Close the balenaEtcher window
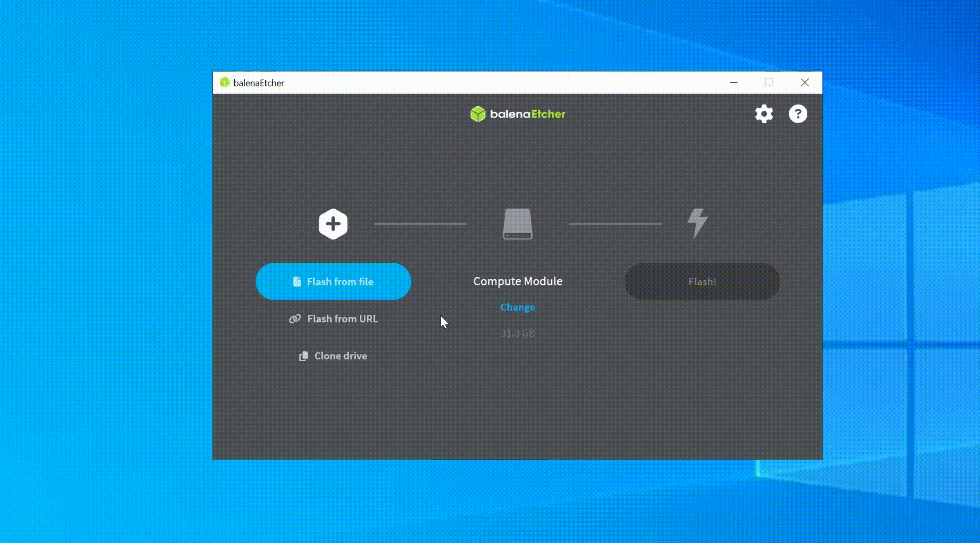Viewport: 980px width, 543px height. click(804, 82)
